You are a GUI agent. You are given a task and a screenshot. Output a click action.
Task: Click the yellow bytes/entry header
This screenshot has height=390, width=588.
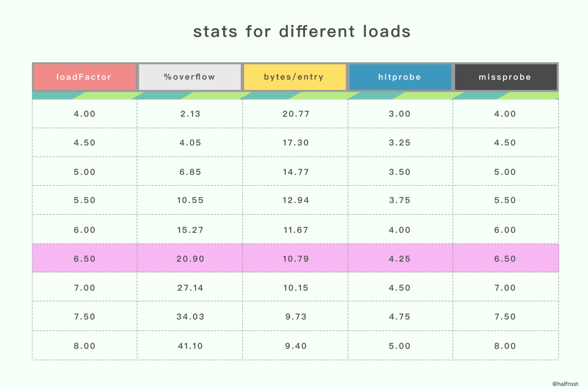[295, 77]
